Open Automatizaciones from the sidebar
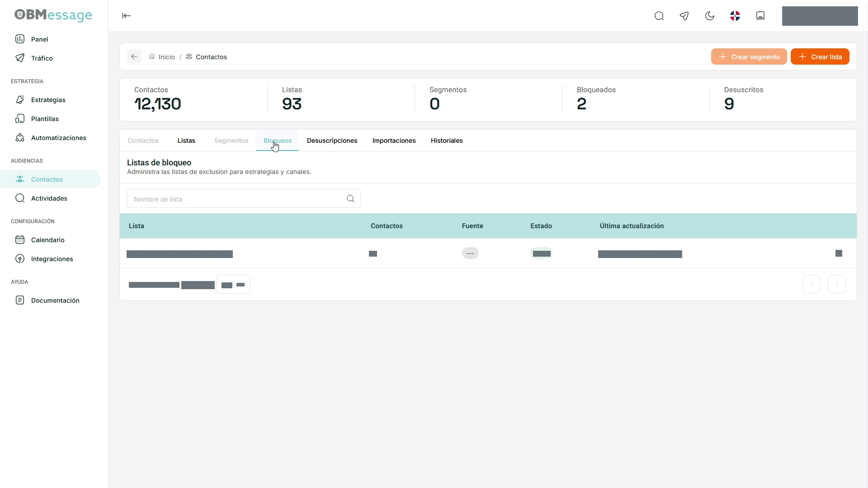The width and height of the screenshot is (868, 488). [51, 138]
